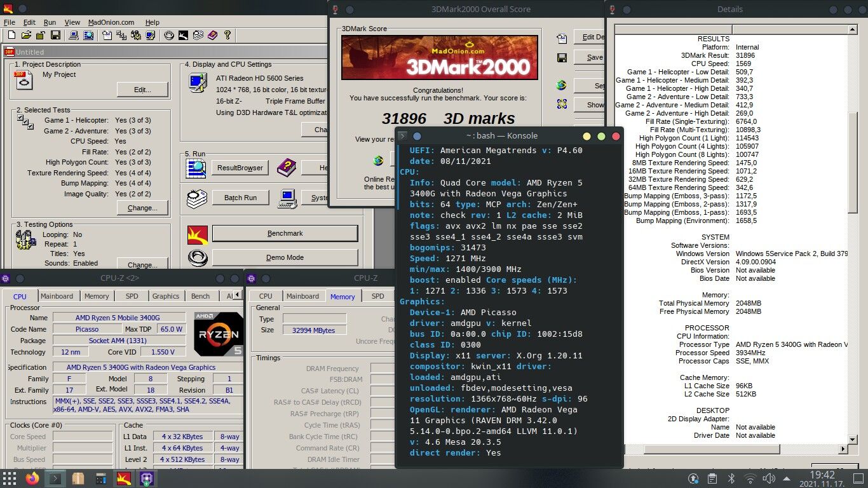
Task: Click the Save floppy disk toolbar icon
Action: pyautogui.click(x=55, y=36)
